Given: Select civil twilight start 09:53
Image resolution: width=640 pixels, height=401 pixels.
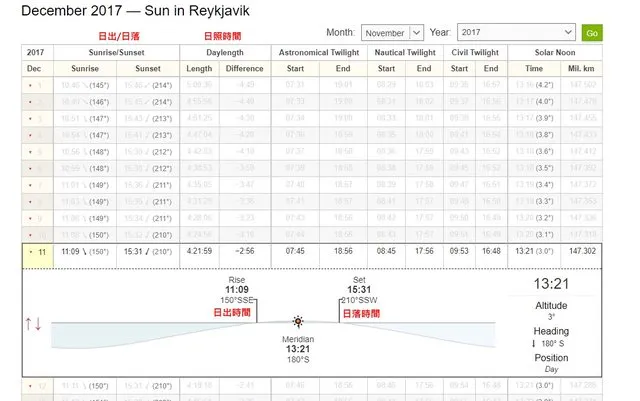Looking at the screenshot, I should tap(459, 251).
